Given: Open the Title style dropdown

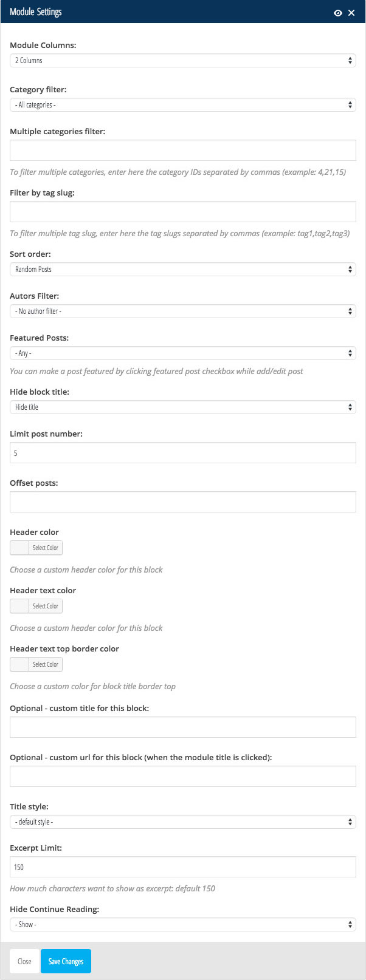Looking at the screenshot, I should click(183, 822).
